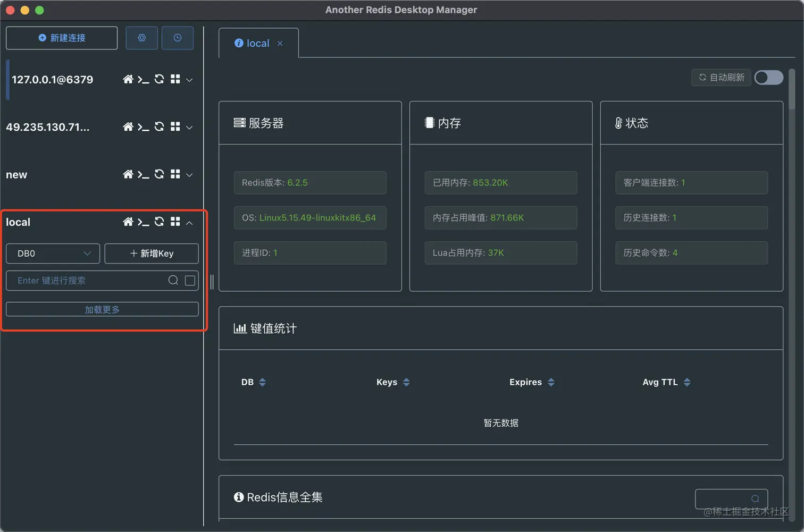Screen dimensions: 804x532
Task: Click the 服务器 card heading
Action: click(258, 123)
